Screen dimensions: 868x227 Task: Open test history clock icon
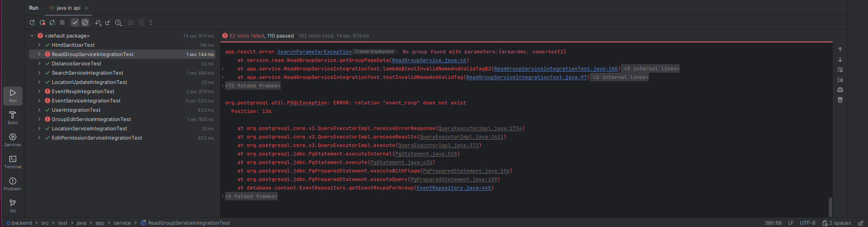point(118,23)
